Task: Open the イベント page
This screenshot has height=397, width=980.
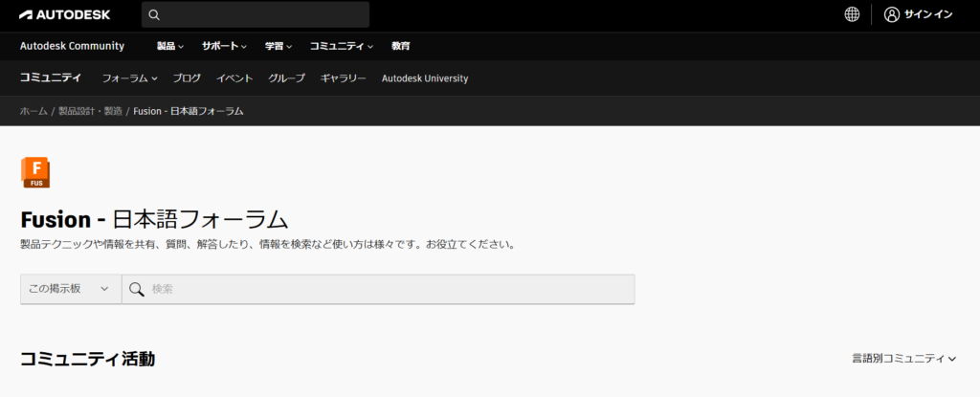Action: tap(234, 78)
